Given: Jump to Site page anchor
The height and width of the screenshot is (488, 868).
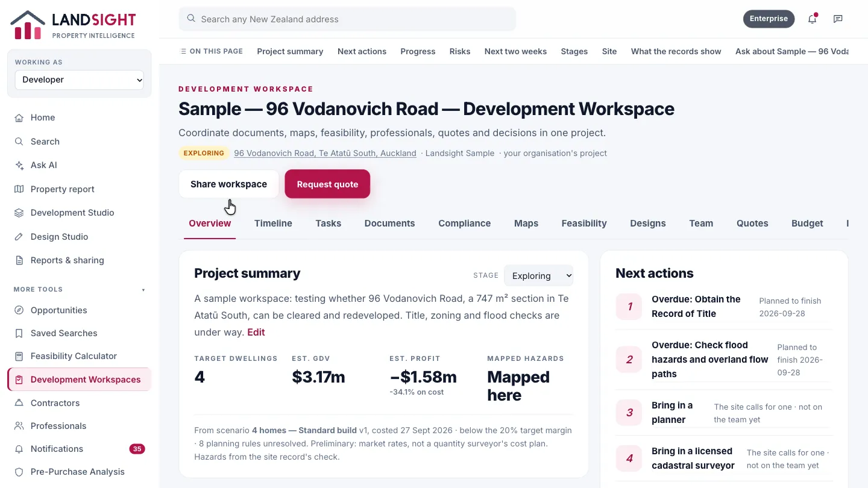Looking at the screenshot, I should [609, 51].
